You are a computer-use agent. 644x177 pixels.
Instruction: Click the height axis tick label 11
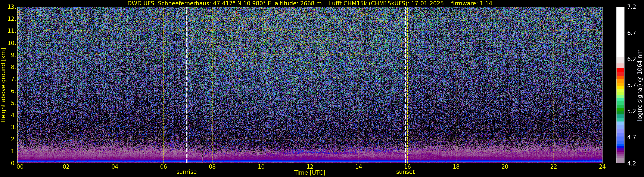click(12, 31)
